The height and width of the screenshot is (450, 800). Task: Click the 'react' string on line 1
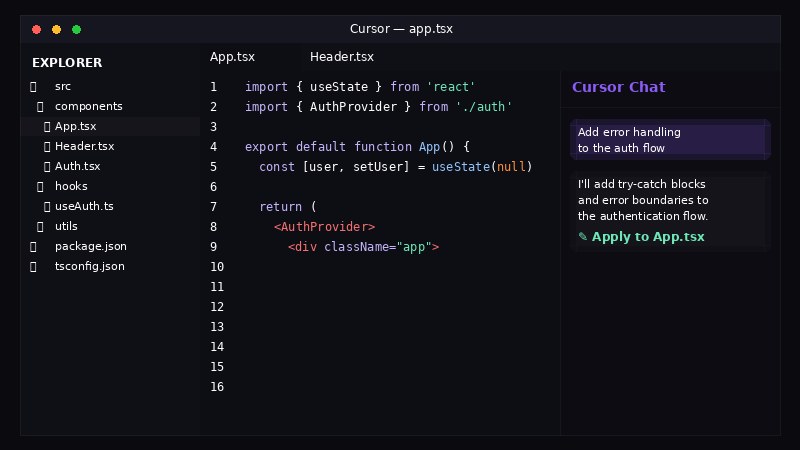[x=451, y=87]
